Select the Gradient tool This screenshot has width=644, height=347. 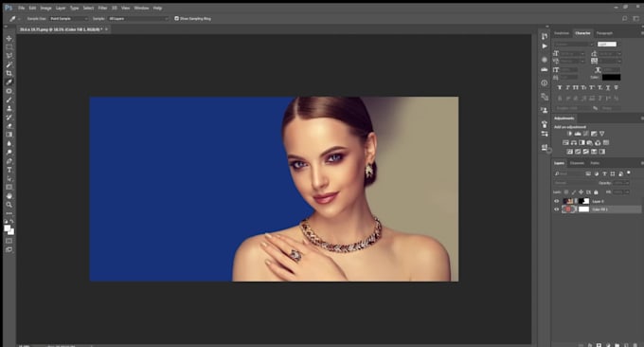point(9,135)
